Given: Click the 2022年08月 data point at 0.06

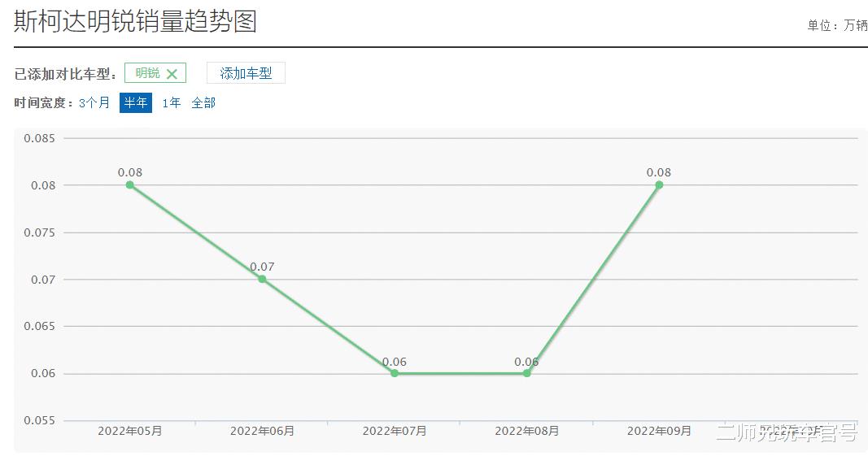Looking at the screenshot, I should click(527, 374).
